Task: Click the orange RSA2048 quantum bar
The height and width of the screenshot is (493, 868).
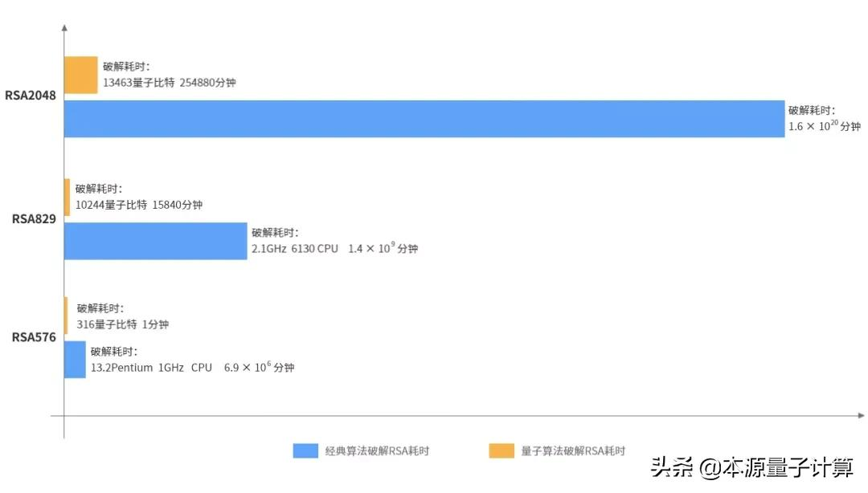Action: click(x=81, y=75)
